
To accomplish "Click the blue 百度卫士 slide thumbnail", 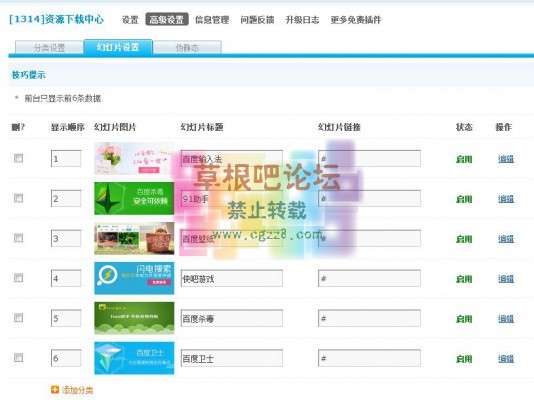I will (134, 358).
